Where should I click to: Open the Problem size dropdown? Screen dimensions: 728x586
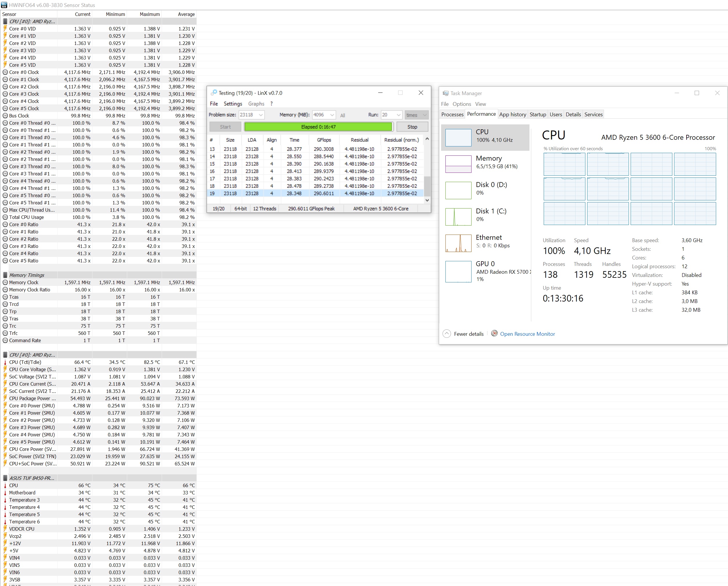click(x=261, y=115)
